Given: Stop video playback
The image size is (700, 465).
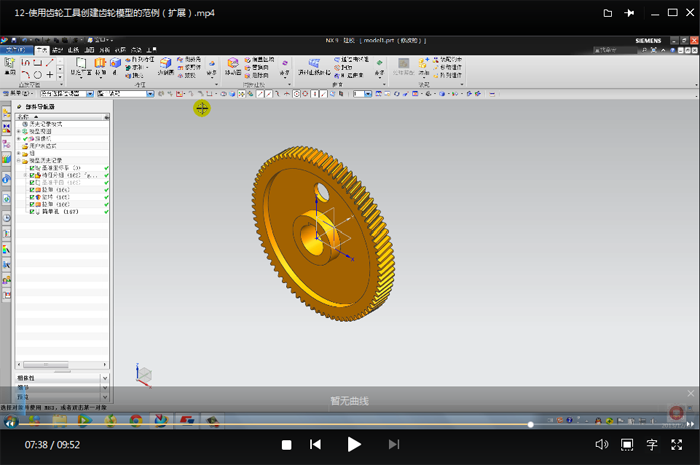Looking at the screenshot, I should [287, 444].
